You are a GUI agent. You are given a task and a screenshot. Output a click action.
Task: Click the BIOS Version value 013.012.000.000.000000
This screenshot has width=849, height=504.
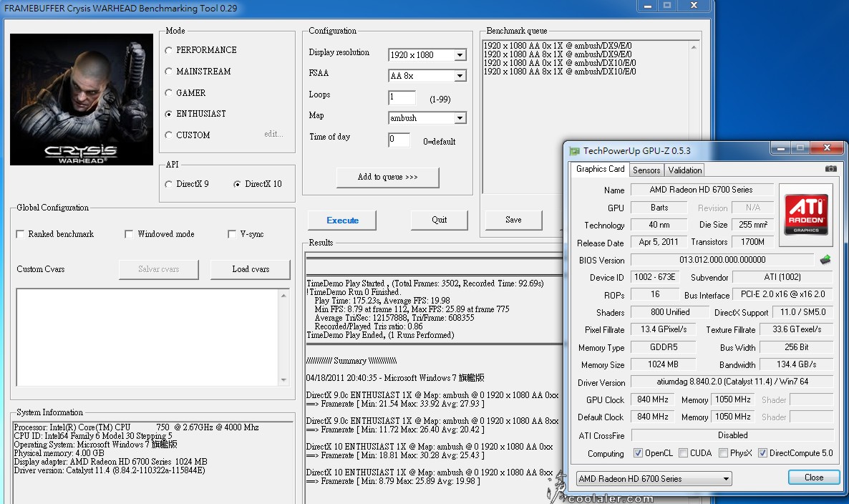(722, 260)
